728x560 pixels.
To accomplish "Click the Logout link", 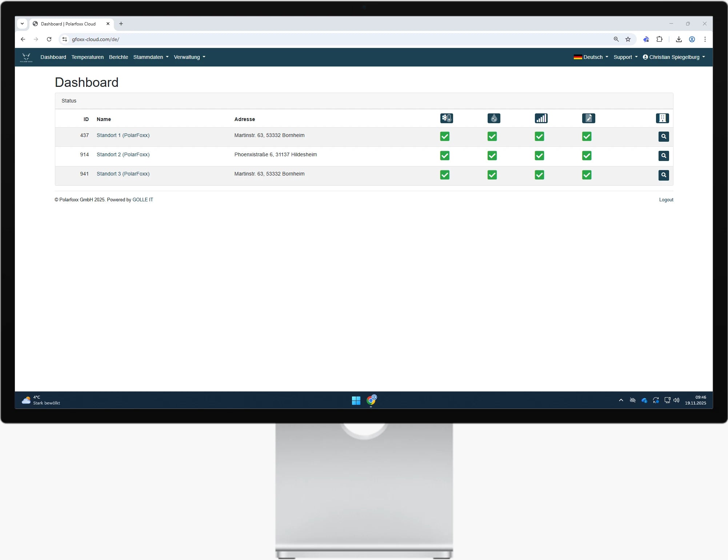I will point(666,200).
